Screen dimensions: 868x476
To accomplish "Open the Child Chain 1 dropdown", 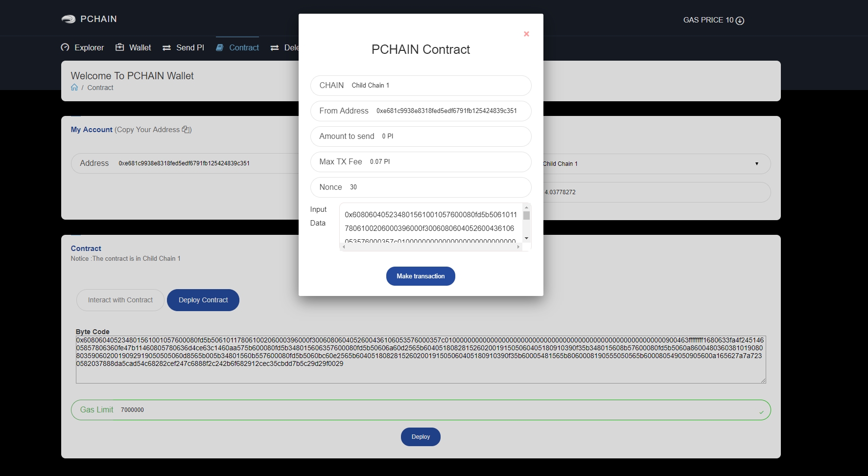I will [x=656, y=164].
